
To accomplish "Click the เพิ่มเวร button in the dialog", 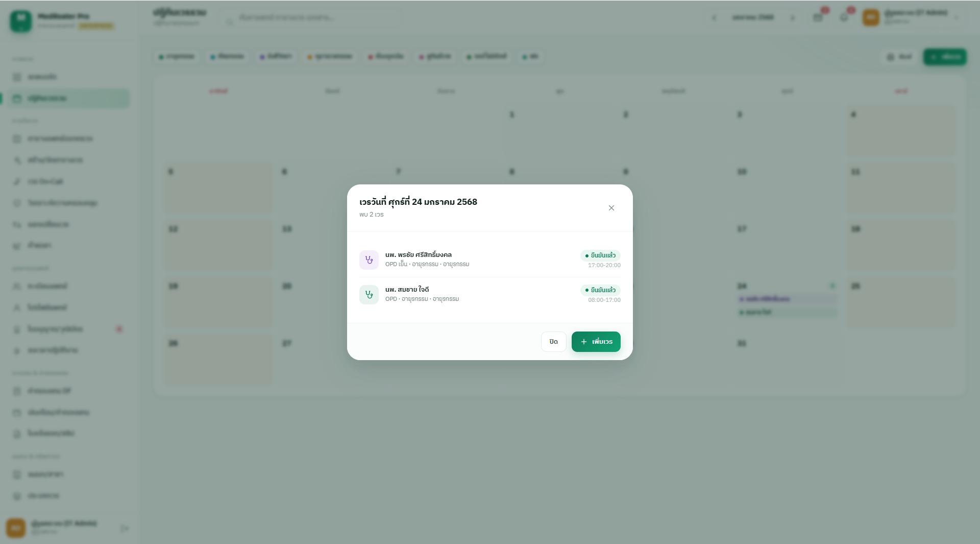I will 596,342.
